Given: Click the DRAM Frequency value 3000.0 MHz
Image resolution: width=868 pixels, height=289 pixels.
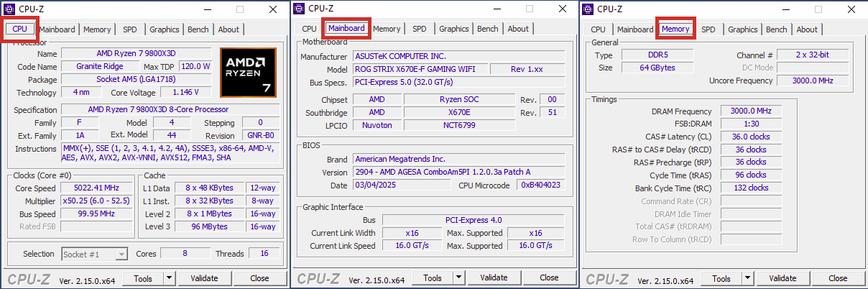Looking at the screenshot, I should coord(751,111).
